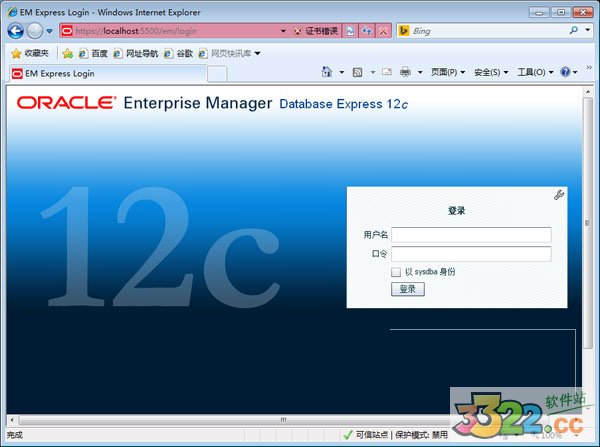This screenshot has width=600, height=447.
Task: Open the 页面(P) menu
Action: (x=447, y=72)
